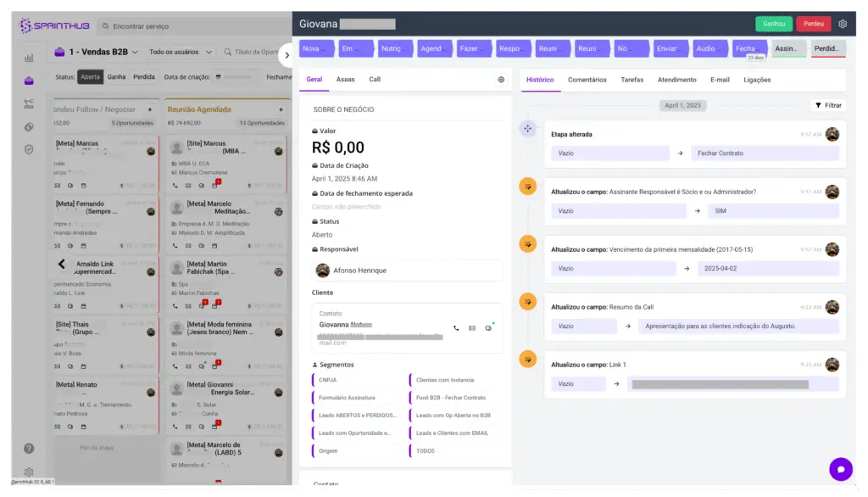Open the automation robot-arm sidebar icon
The height and width of the screenshot is (497, 868).
[29, 103]
